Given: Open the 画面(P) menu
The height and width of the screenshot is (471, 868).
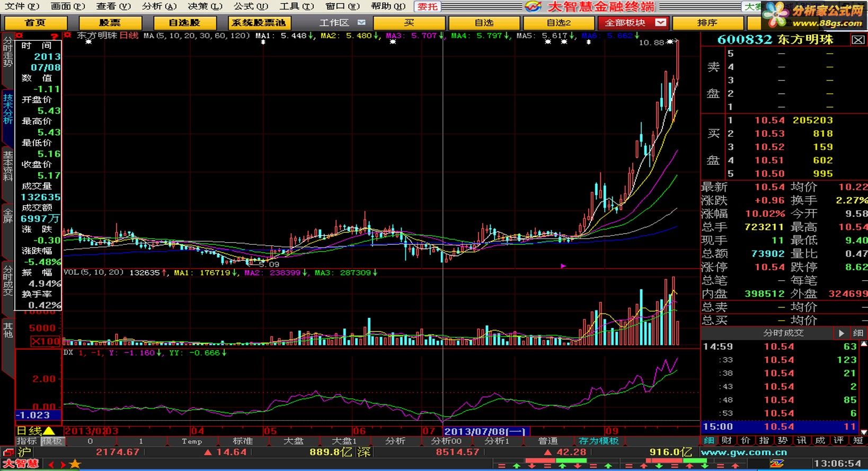Looking at the screenshot, I should click(x=68, y=6).
